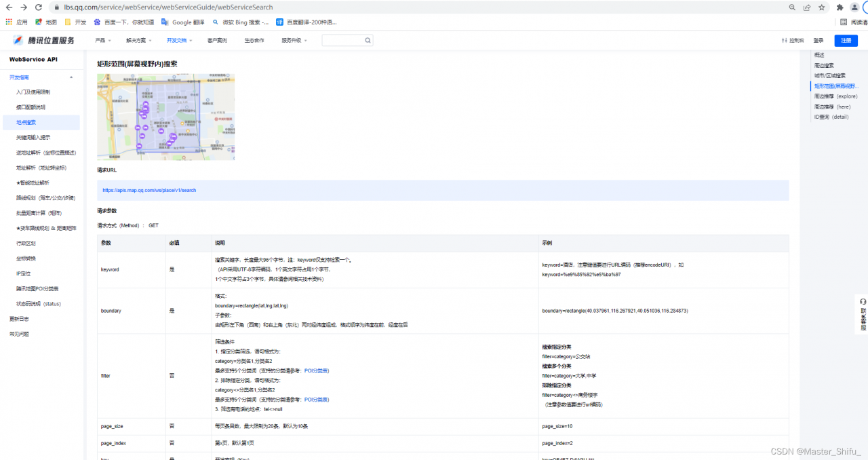Open 状态码说明（status）in the sidebar
This screenshot has width=868, height=460.
[39, 303]
